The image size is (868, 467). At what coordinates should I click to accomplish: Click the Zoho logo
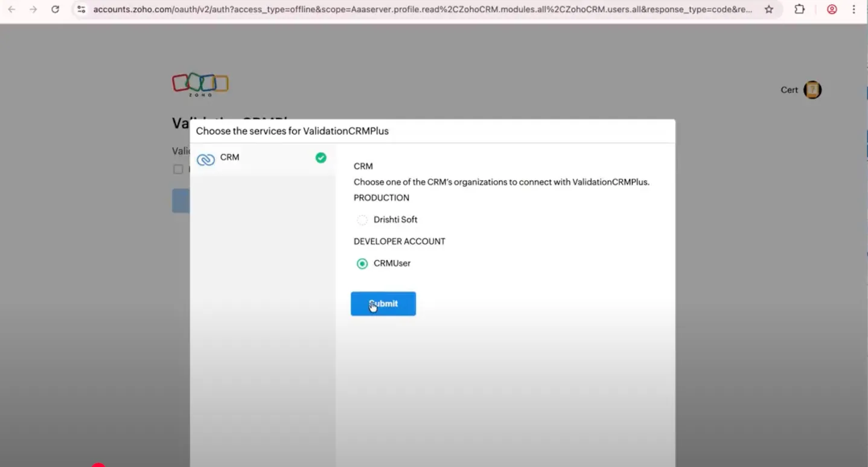[200, 84]
